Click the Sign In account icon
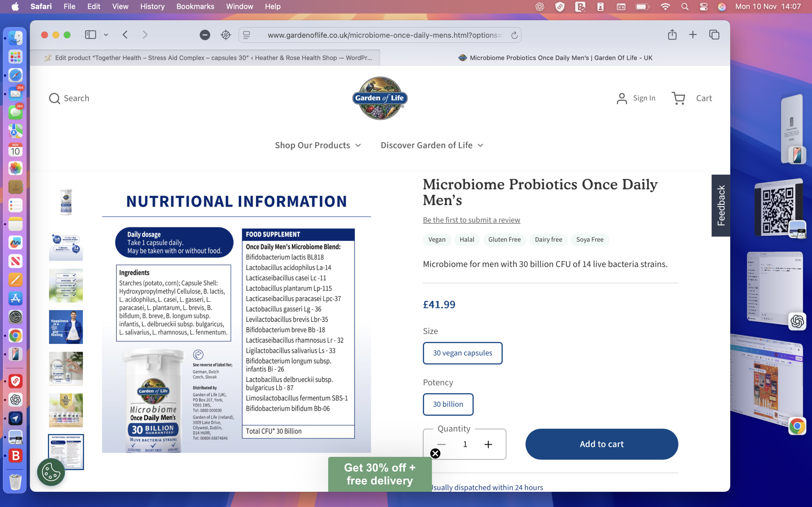 [622, 98]
